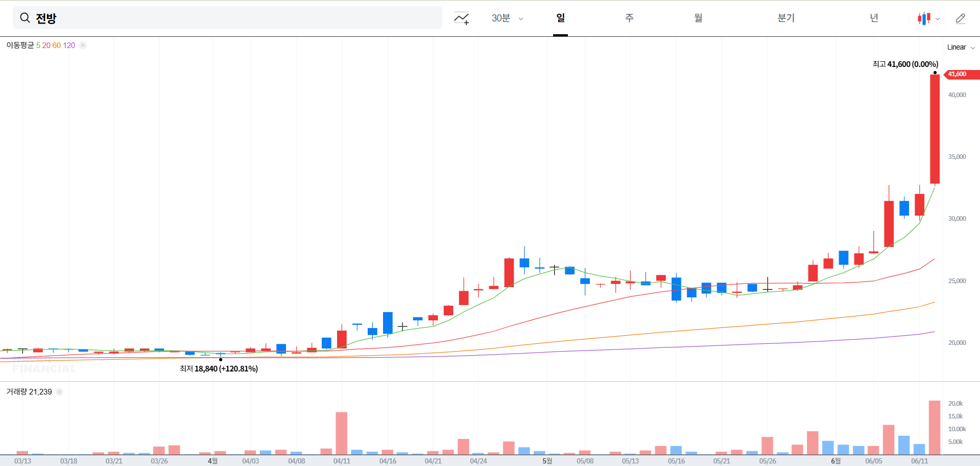
Task: Click the 20-day moving average legend number
Action: (x=46, y=45)
